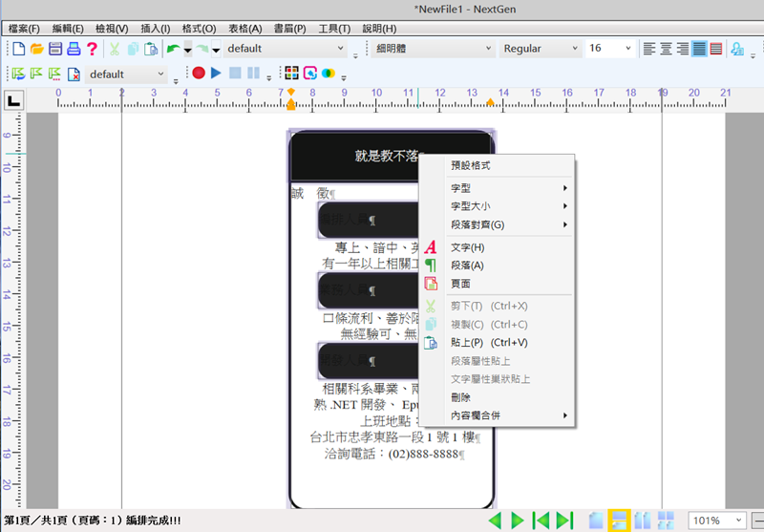The image size is (764, 532).
Task: Toggle center text alignment
Action: [x=666, y=49]
